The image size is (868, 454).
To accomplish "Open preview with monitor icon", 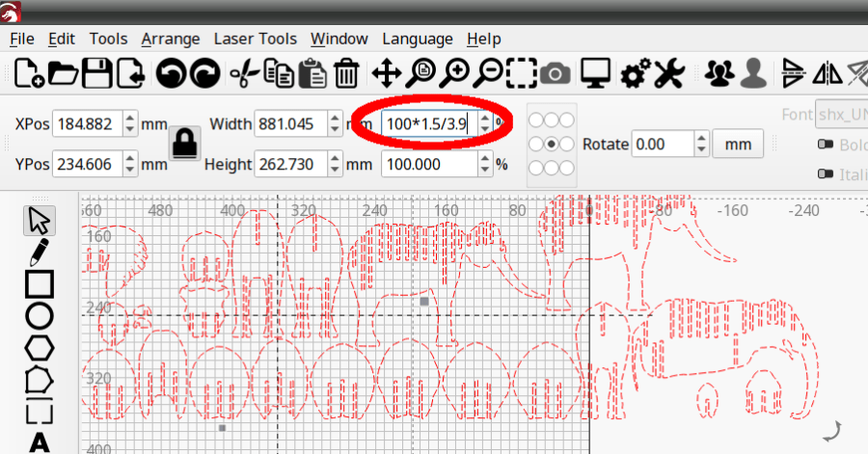I will click(596, 73).
